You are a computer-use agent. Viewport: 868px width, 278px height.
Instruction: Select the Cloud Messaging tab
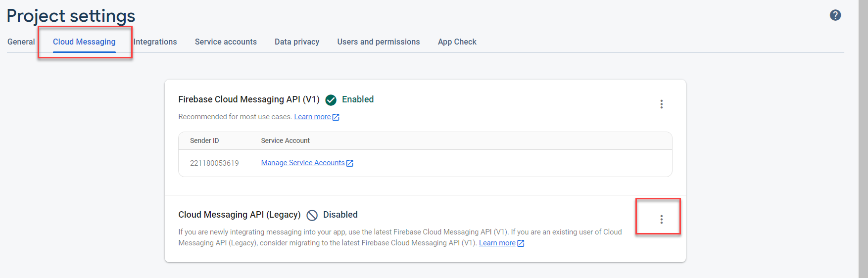pyautogui.click(x=84, y=42)
